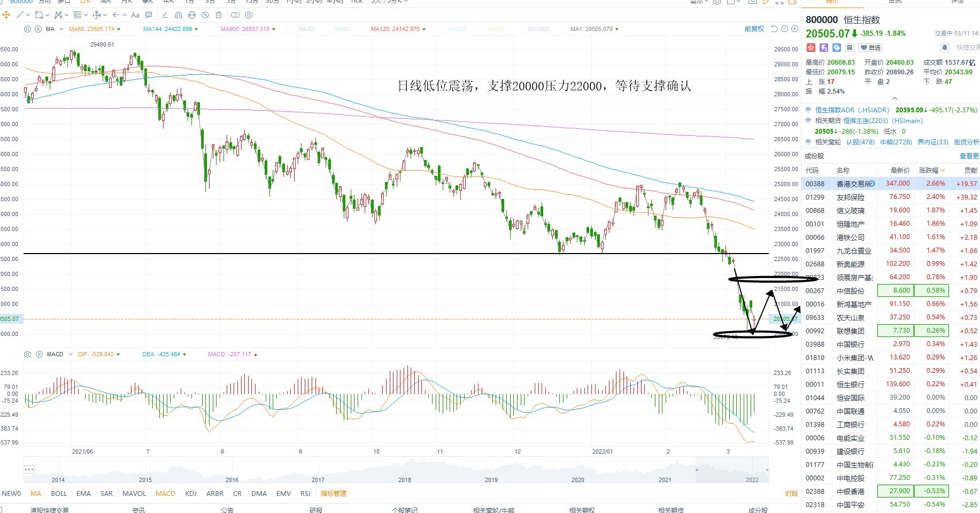Click the undo arrow near 前复权
The height and width of the screenshot is (513, 980).
[x=774, y=29]
